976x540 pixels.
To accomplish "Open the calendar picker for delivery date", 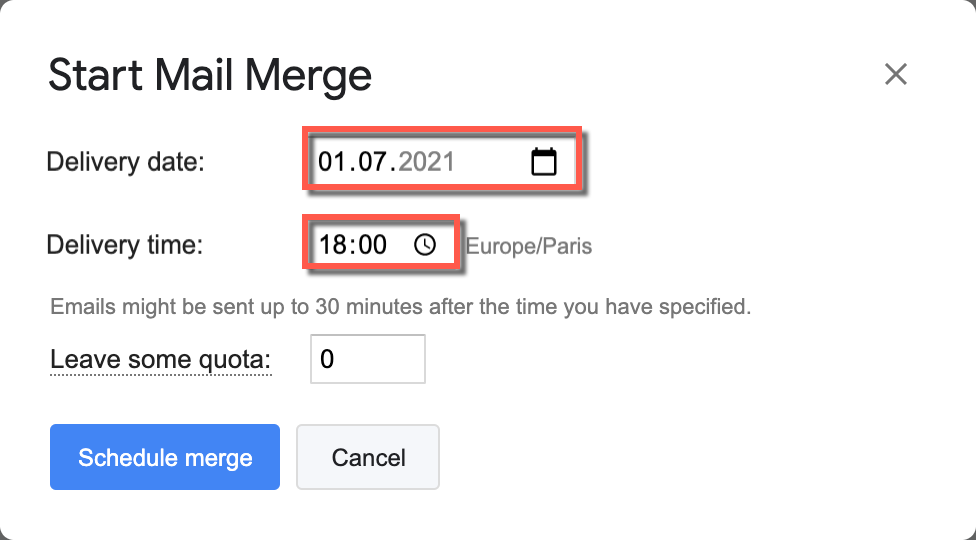I will pyautogui.click(x=543, y=161).
